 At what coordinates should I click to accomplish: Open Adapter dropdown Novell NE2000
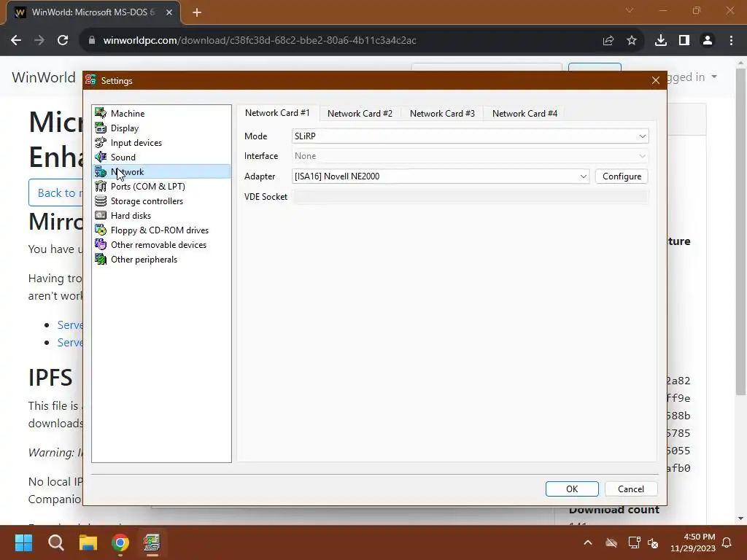point(441,176)
